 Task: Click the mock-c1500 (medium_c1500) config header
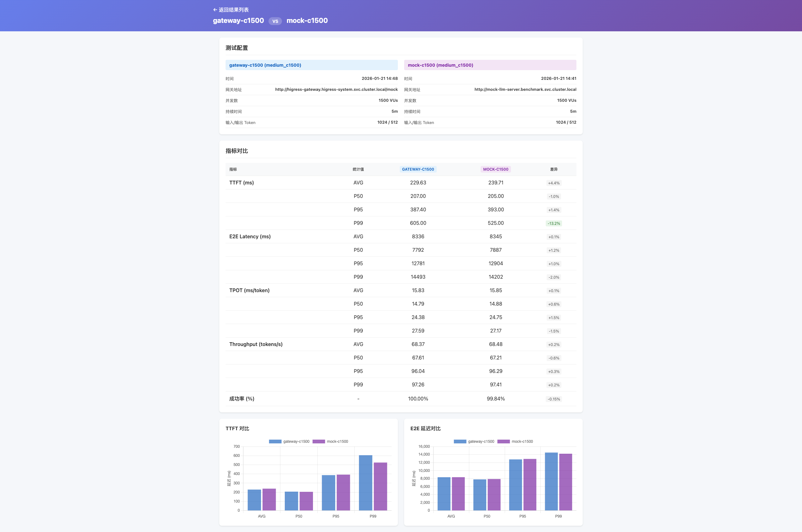click(x=440, y=65)
